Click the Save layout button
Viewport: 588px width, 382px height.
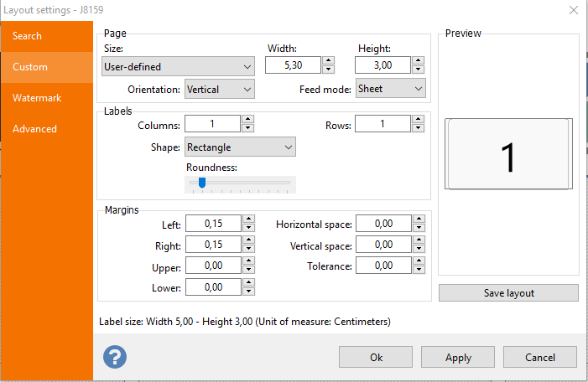[x=508, y=293]
